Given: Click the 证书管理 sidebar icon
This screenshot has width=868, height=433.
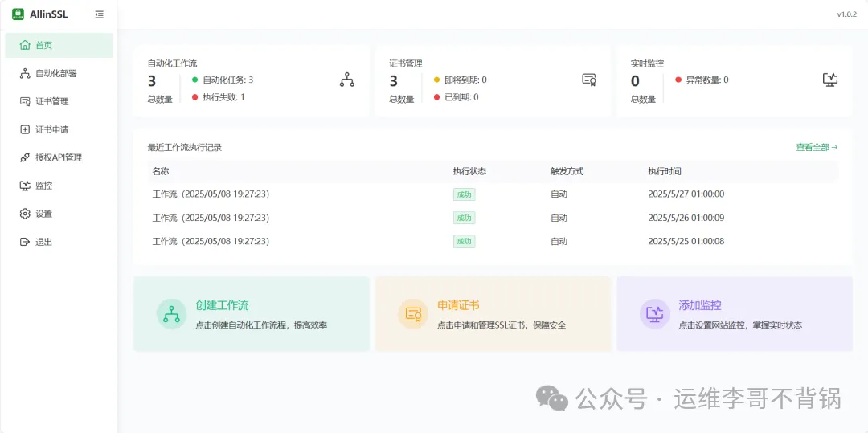Looking at the screenshot, I should [25, 101].
